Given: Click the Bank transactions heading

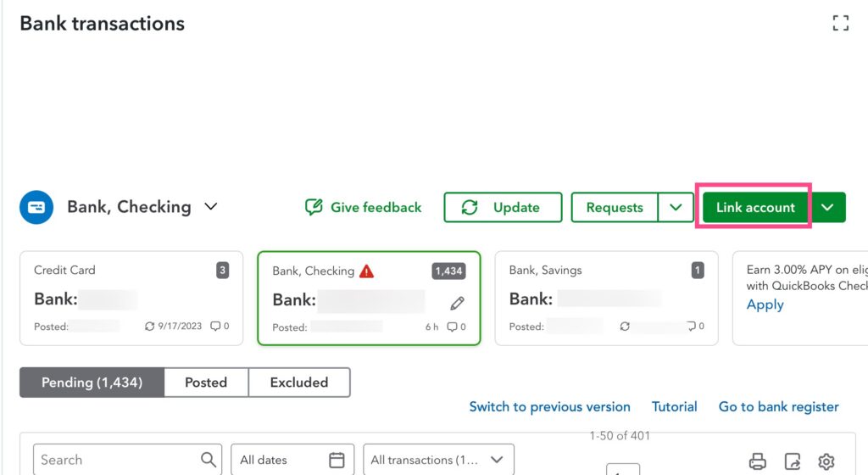Looking at the screenshot, I should [102, 23].
